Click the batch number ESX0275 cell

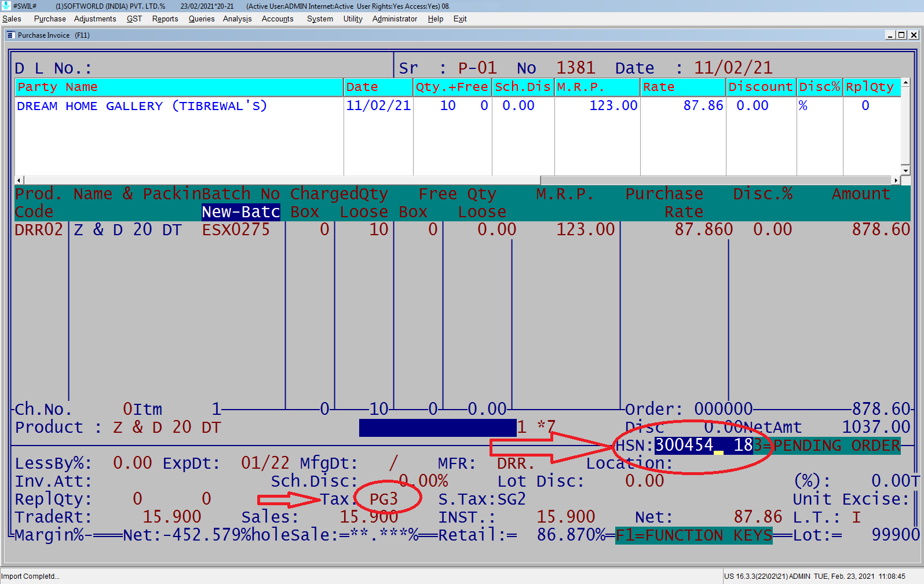tap(236, 230)
